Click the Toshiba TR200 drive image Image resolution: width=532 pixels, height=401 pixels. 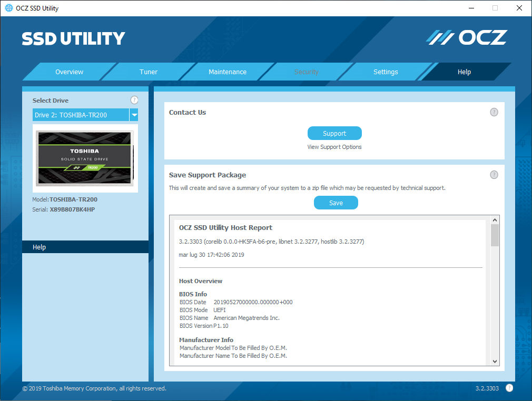(x=85, y=158)
